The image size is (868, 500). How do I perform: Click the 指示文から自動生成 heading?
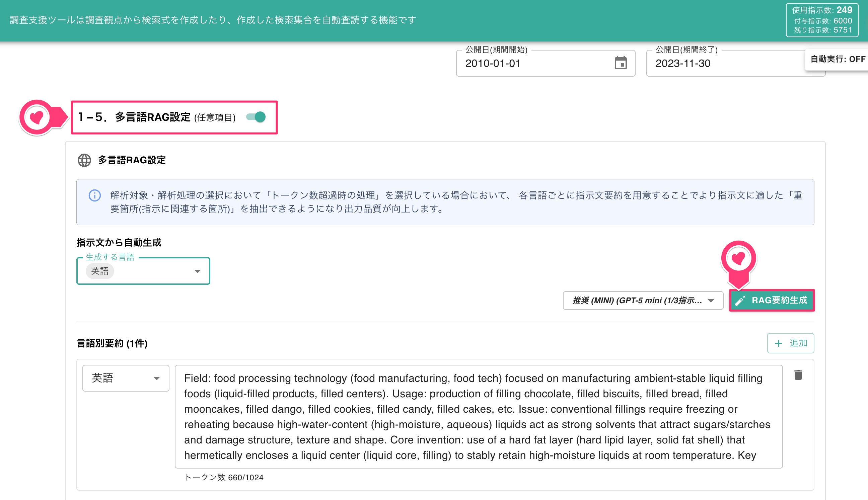pos(119,242)
